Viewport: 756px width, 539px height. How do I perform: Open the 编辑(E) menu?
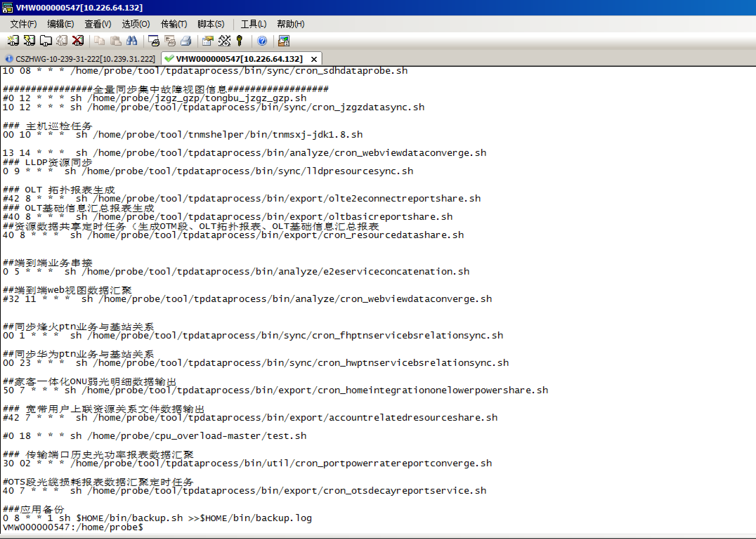(60, 24)
